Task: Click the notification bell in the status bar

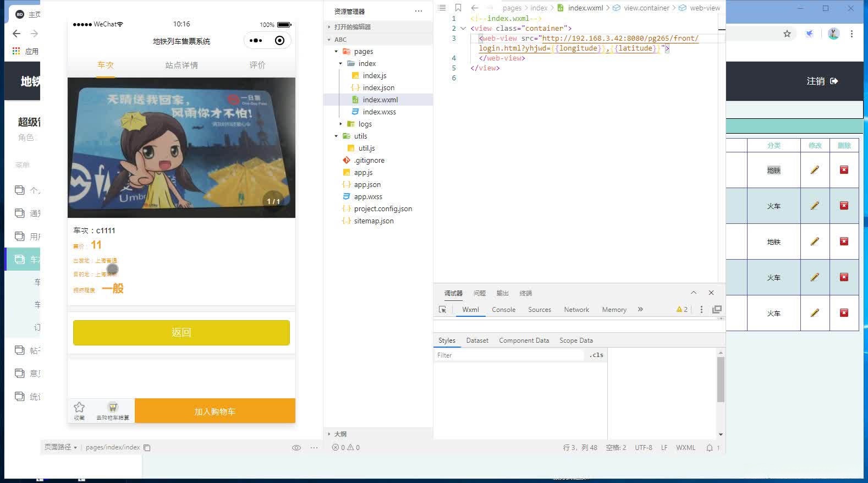Action: (710, 448)
